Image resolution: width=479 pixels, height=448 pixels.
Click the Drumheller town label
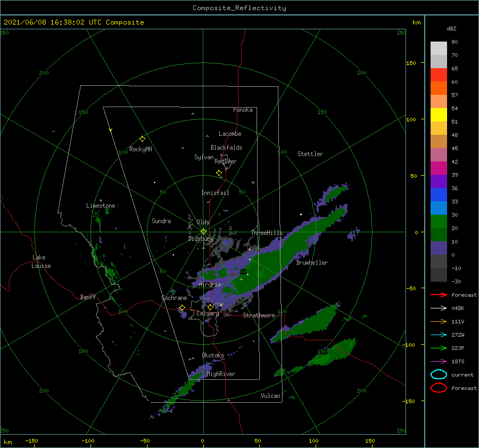[x=312, y=263]
